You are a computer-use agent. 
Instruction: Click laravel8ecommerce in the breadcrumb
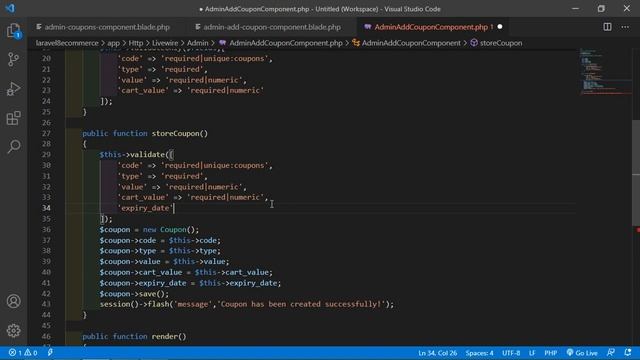click(67, 43)
